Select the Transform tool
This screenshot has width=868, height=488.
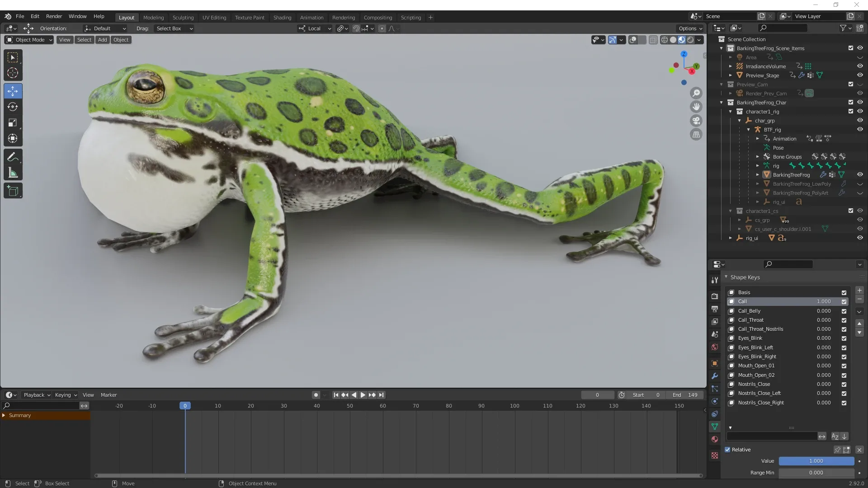(x=13, y=138)
